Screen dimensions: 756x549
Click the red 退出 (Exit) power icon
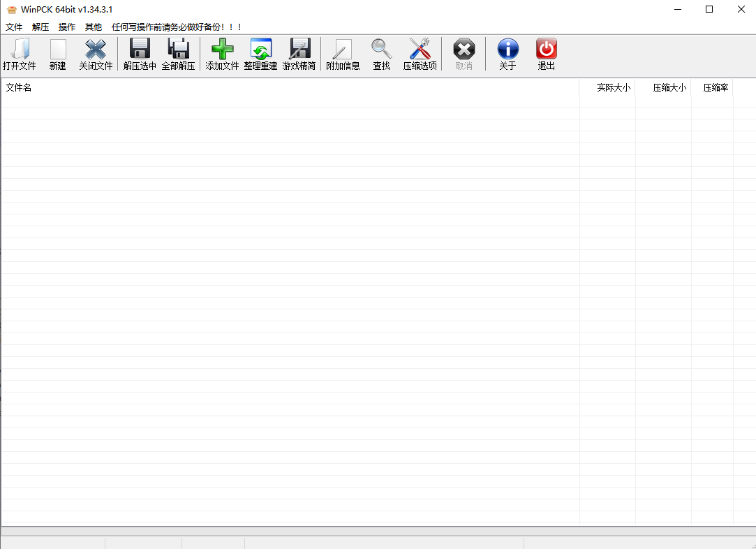(x=546, y=50)
